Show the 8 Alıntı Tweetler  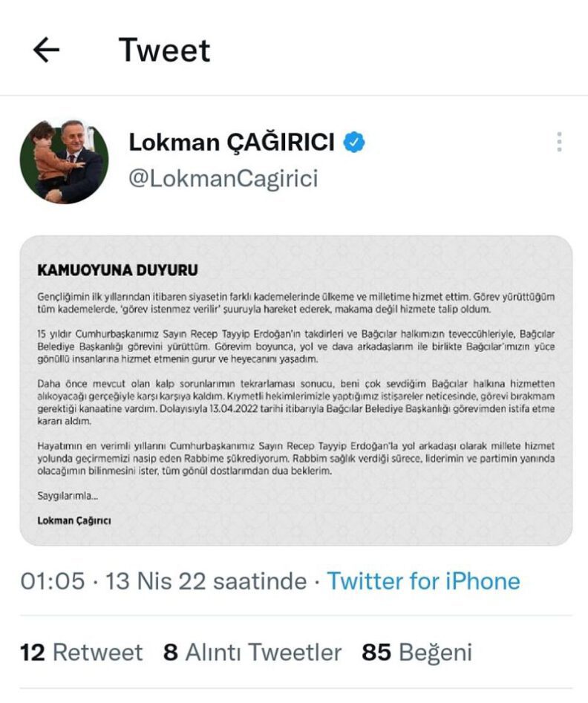(252, 653)
